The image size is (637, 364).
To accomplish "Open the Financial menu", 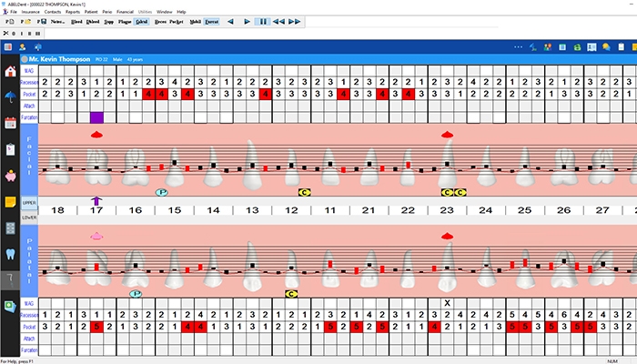I will [125, 12].
